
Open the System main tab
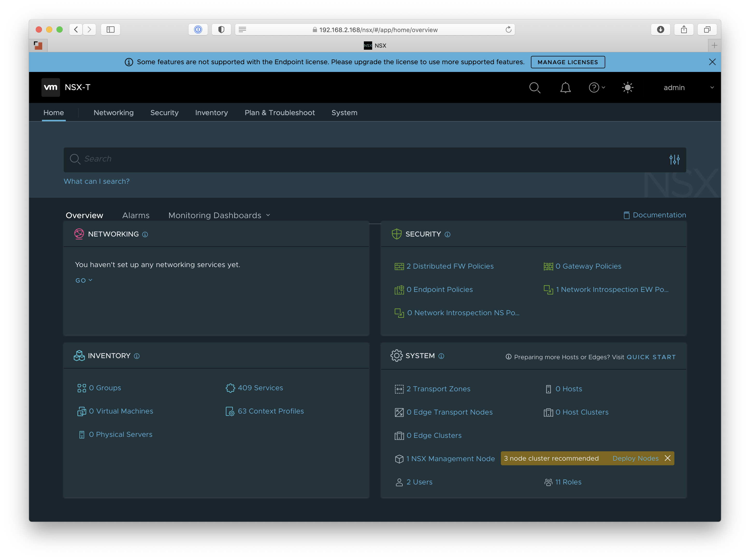(344, 113)
